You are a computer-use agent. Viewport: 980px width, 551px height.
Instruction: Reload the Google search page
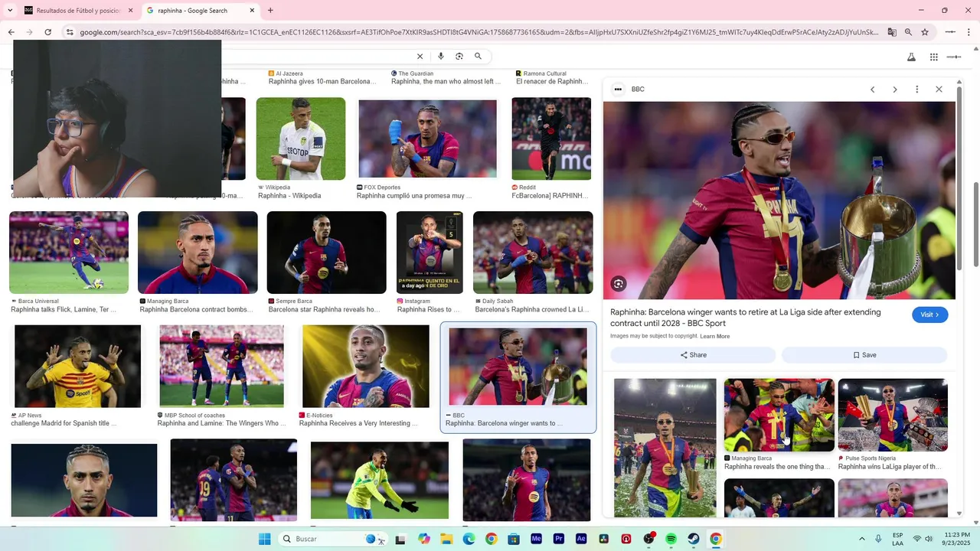(x=47, y=32)
